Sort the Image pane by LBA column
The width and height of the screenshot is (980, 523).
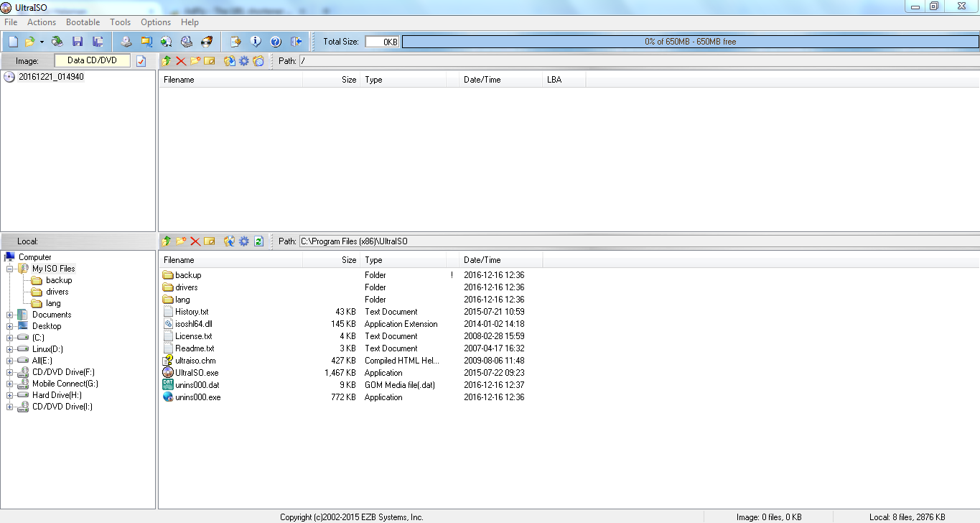[x=564, y=80]
